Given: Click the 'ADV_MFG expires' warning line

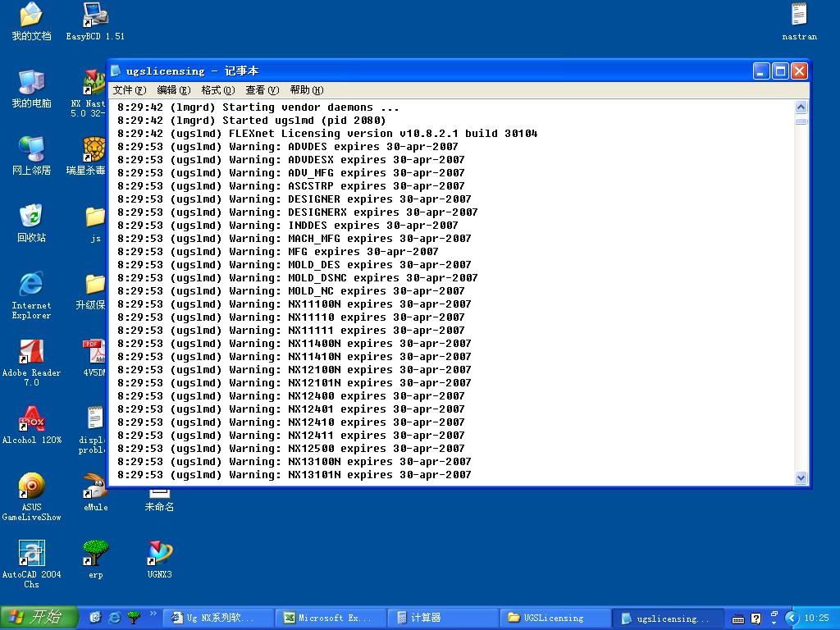Looking at the screenshot, I should pos(291,173).
